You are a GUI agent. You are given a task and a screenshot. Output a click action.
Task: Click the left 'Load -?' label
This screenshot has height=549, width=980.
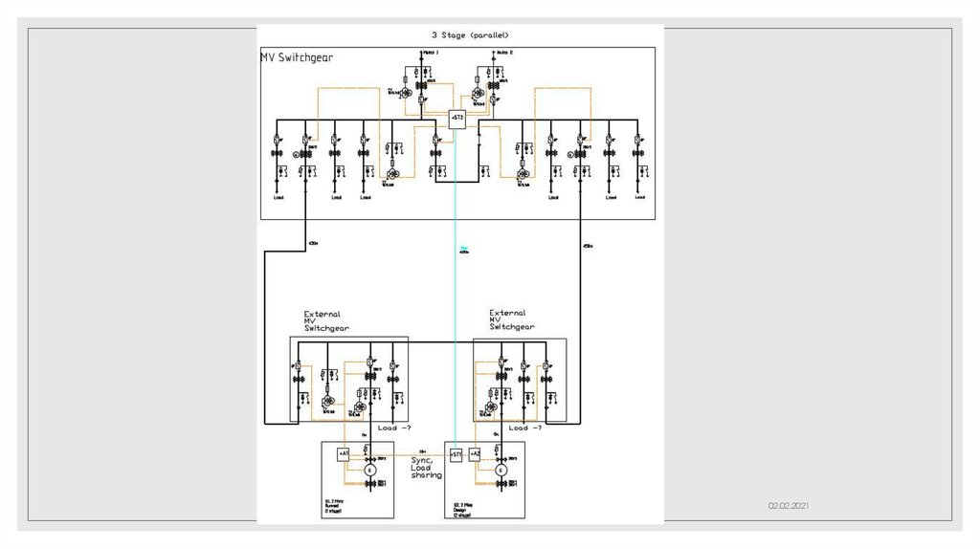(394, 428)
